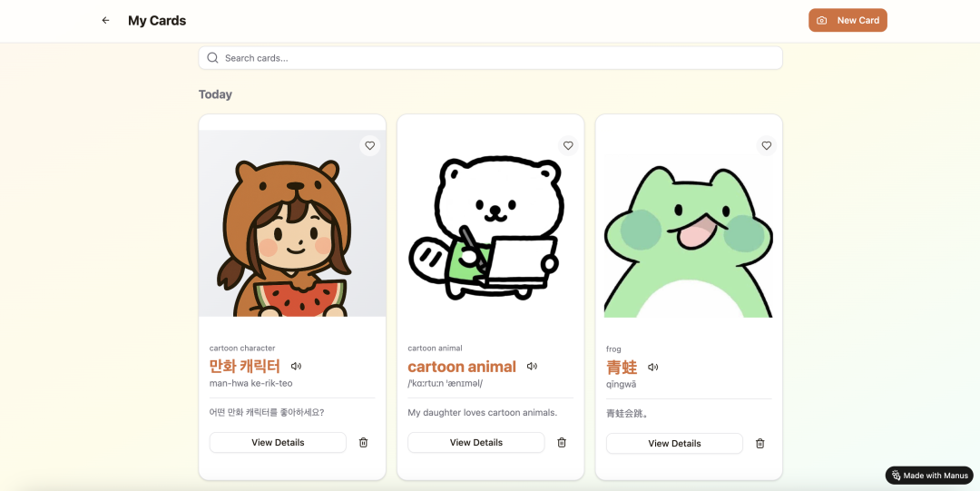Click the search magnifier icon

212,58
